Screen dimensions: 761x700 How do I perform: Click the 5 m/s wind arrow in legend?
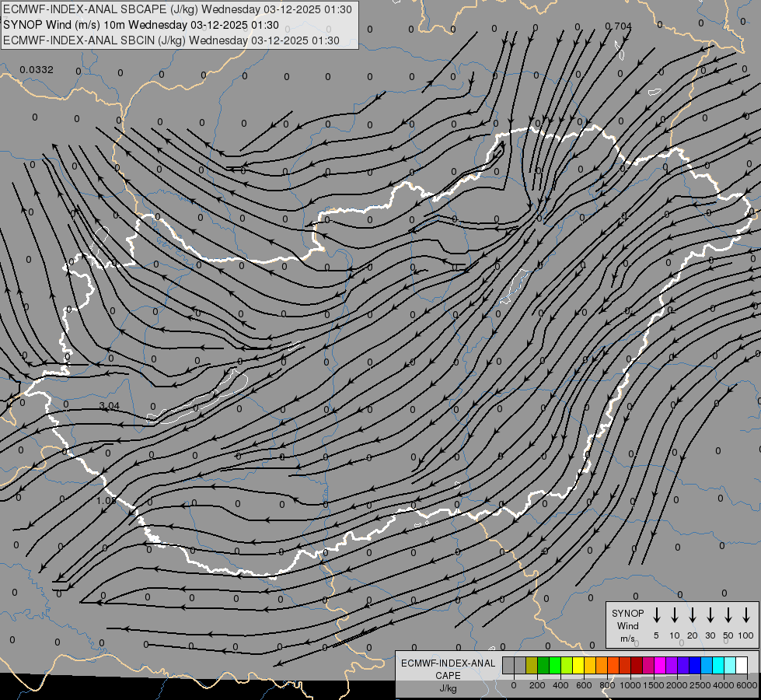pyautogui.click(x=656, y=615)
